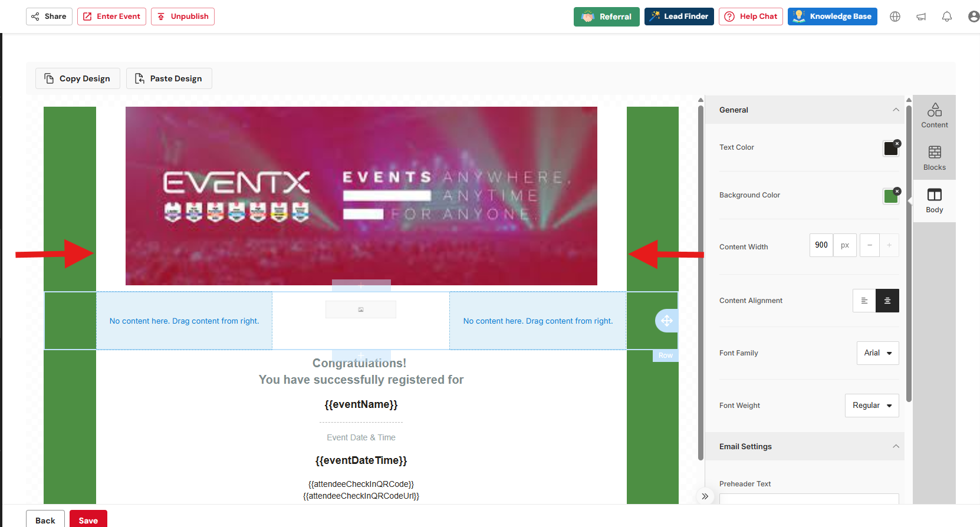The height and width of the screenshot is (527, 980).
Task: Click the row drag move handle
Action: click(x=667, y=321)
